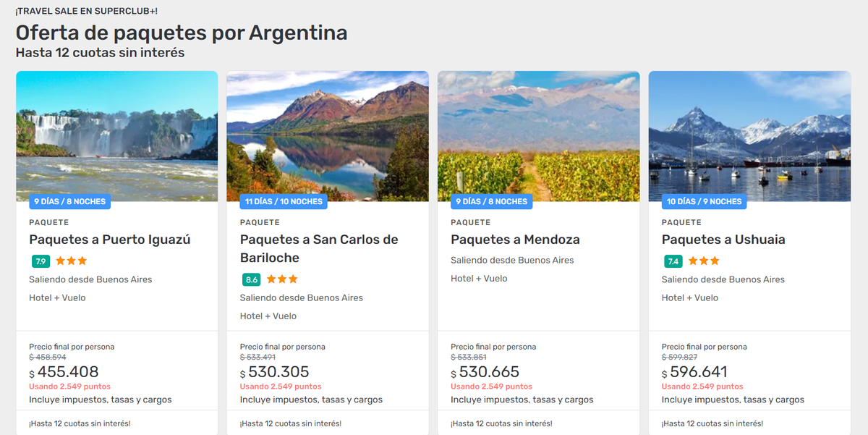Viewport: 868px width, 435px height.
Task: Select the Paquetes a Mendoza title
Action: (515, 240)
